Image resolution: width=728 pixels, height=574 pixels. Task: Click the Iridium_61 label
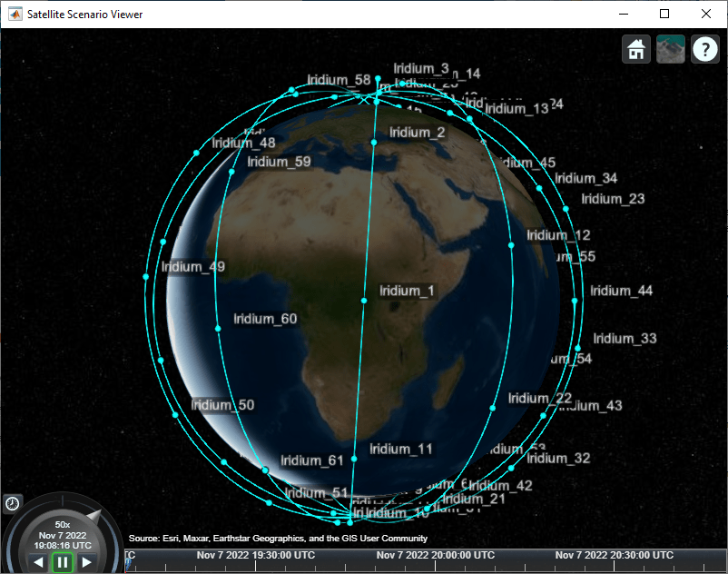(312, 460)
